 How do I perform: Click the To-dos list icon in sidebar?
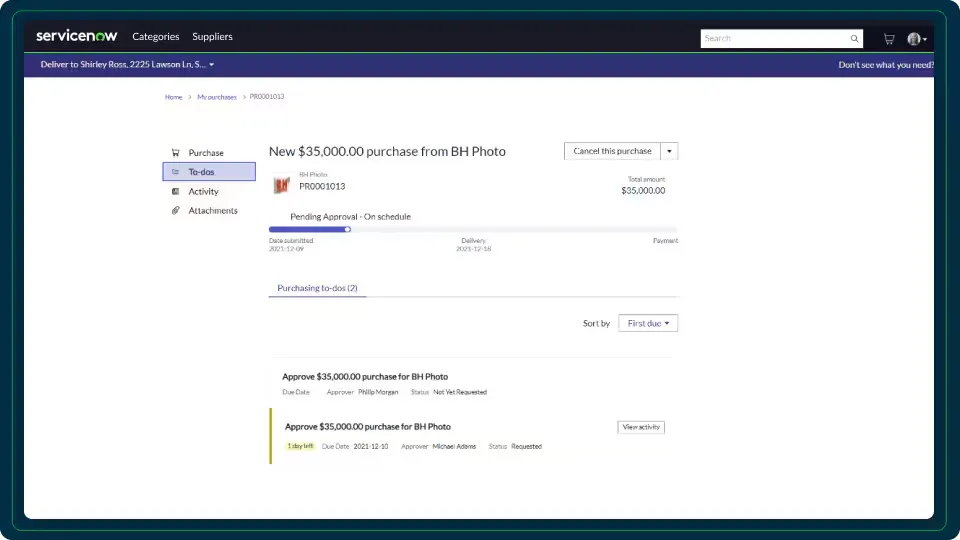(x=176, y=172)
